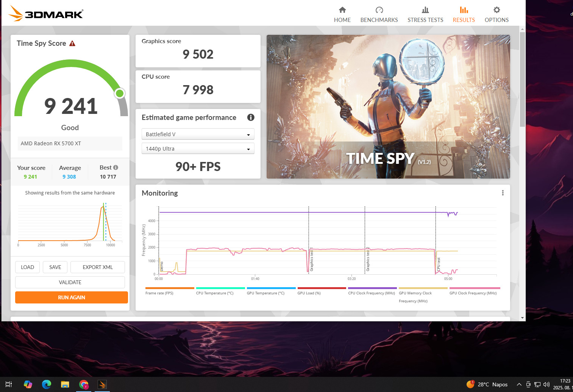
Task: Click Your score value 9 241
Action: (x=30, y=177)
